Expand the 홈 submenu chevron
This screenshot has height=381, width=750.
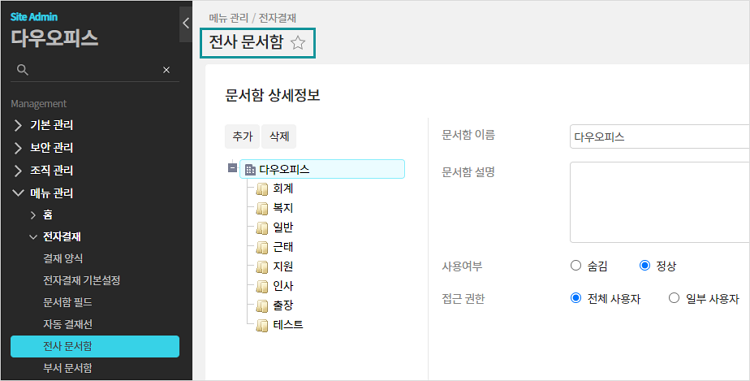pyautogui.click(x=33, y=215)
